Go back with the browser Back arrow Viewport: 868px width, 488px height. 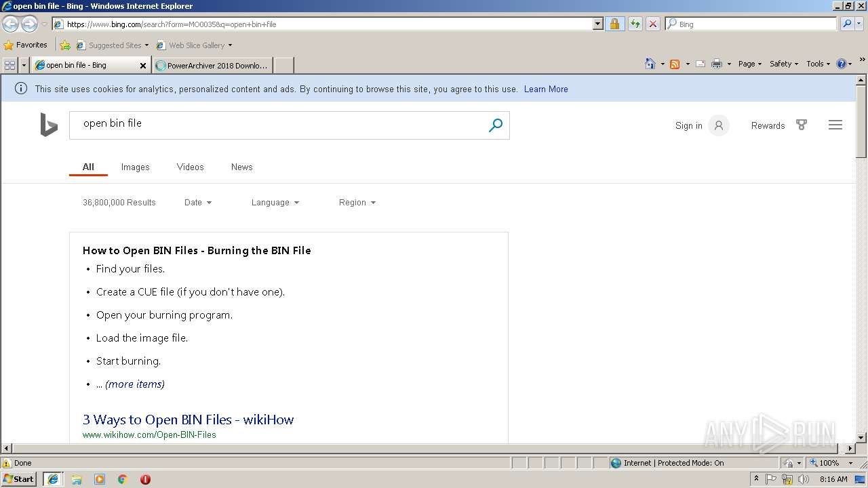[10, 24]
